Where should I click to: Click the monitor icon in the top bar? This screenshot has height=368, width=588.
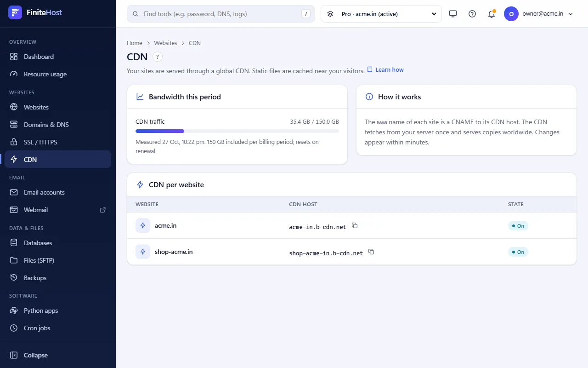pyautogui.click(x=453, y=14)
